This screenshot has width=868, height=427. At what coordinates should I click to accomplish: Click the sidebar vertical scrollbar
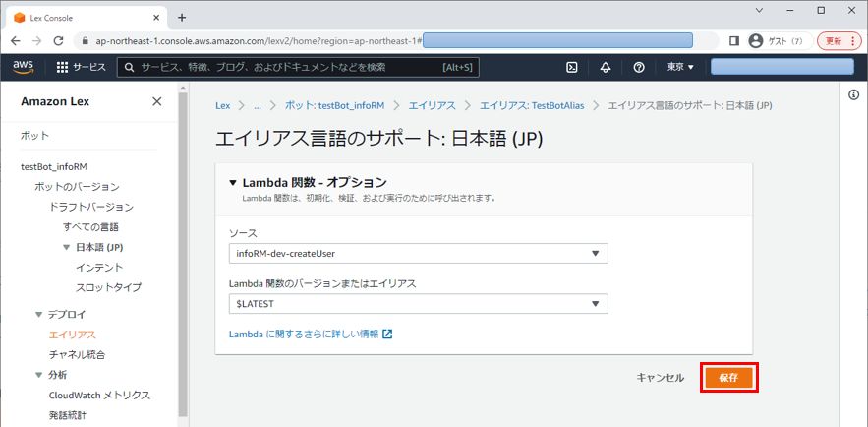183,254
